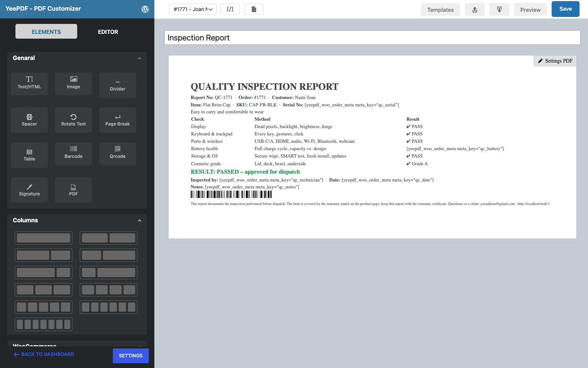The height and width of the screenshot is (368, 588).
Task: Open the order #1771 - Joan dropdown
Action: coord(193,9)
